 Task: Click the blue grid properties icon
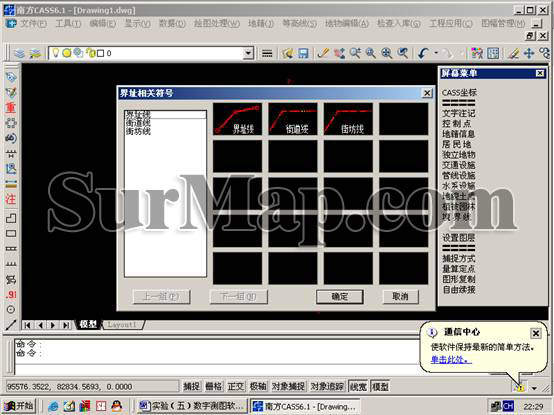coord(493,54)
